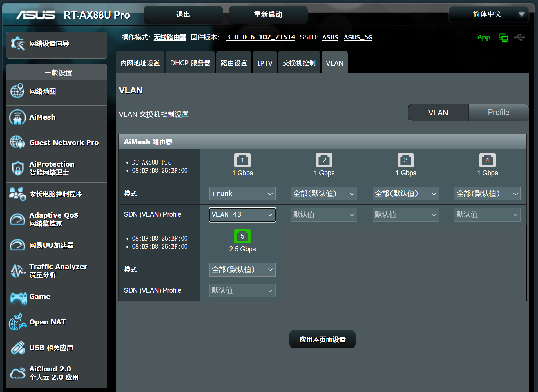Open port 1 mode dropdown showing Trunk
Viewport: 538px width, 392px height.
(x=242, y=194)
